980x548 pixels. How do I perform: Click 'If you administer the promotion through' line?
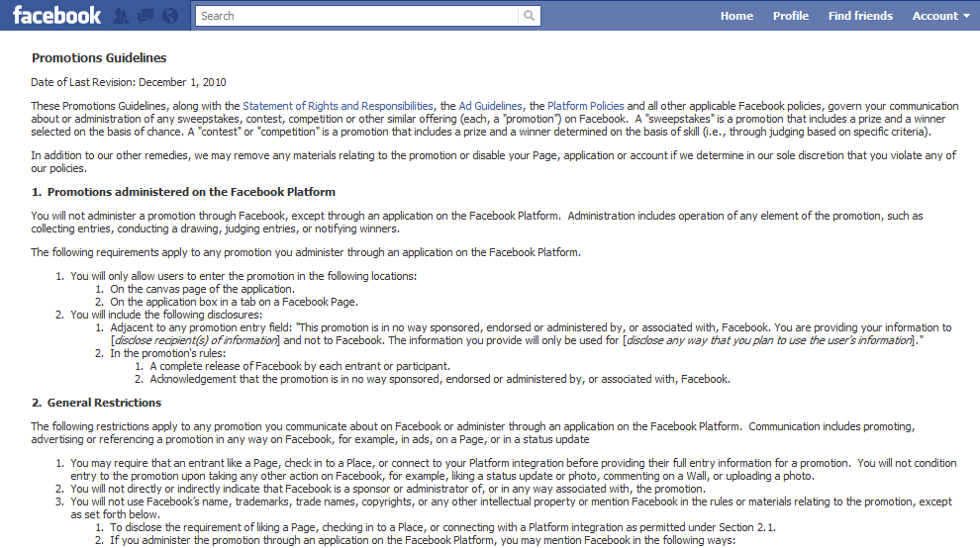(x=423, y=540)
